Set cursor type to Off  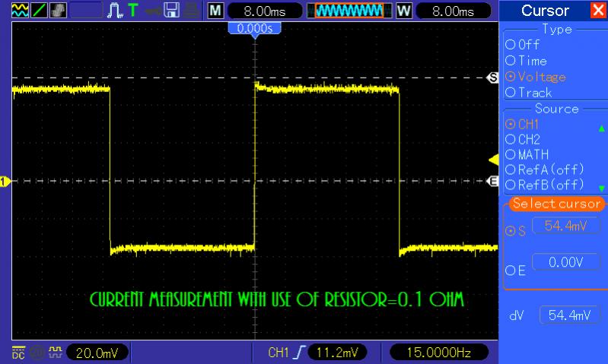pos(522,45)
